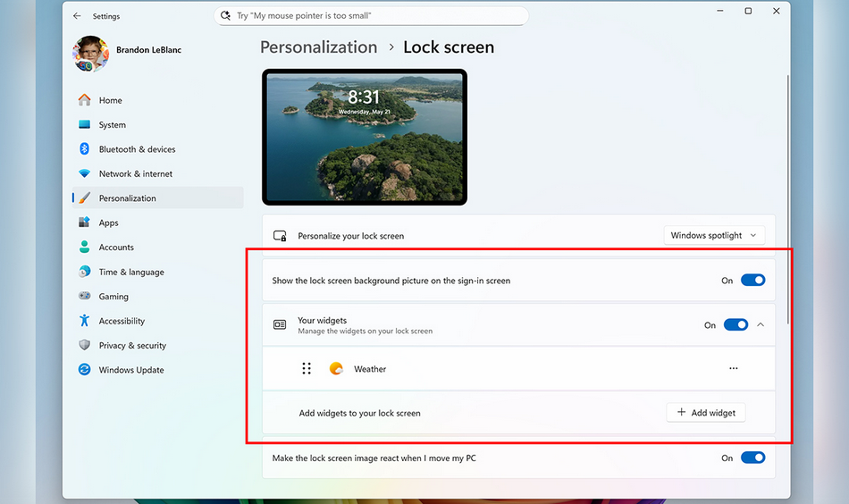Viewport: 849px width, 504px height.
Task: Click the Accounts person icon
Action: pos(85,247)
